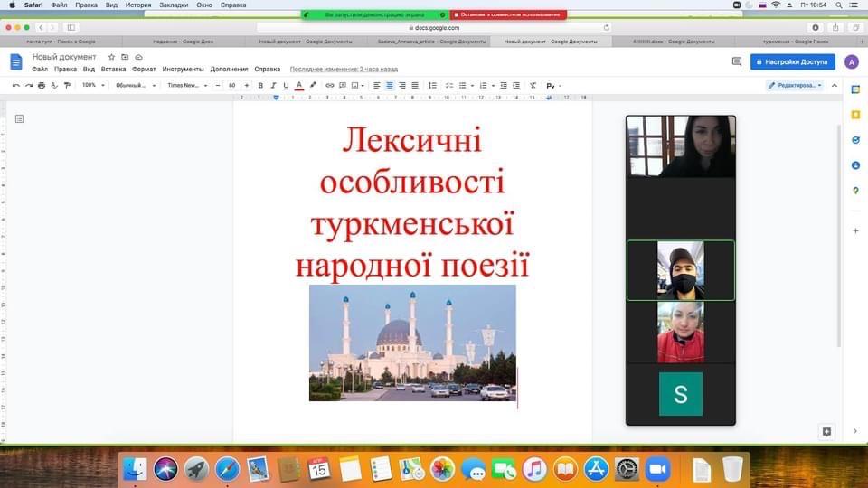Open the zoom 100% dropdown
This screenshot has width=868, height=488.
click(93, 85)
